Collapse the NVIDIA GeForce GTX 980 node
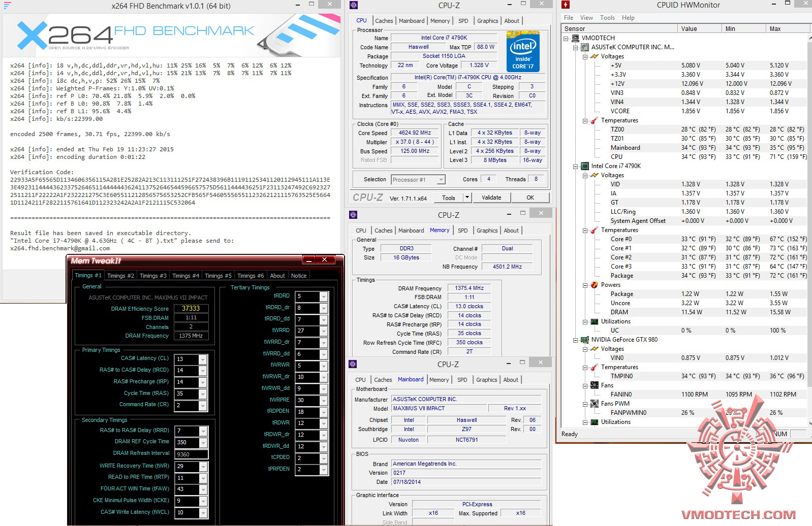 pyautogui.click(x=576, y=340)
